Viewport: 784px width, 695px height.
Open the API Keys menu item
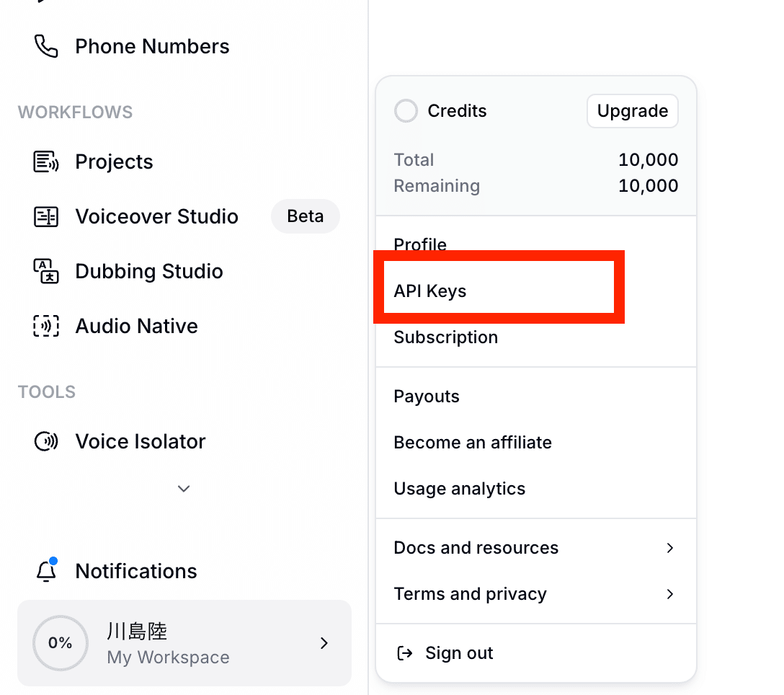[430, 291]
